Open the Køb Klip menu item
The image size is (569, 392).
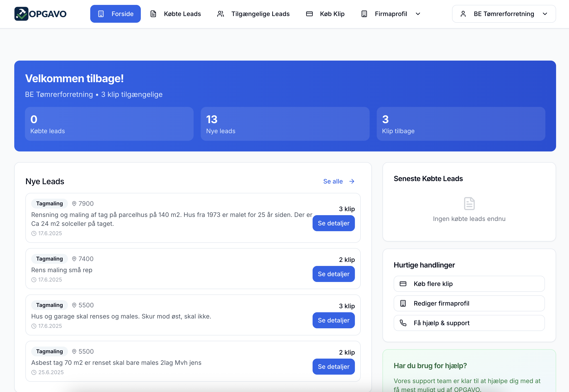tap(332, 14)
